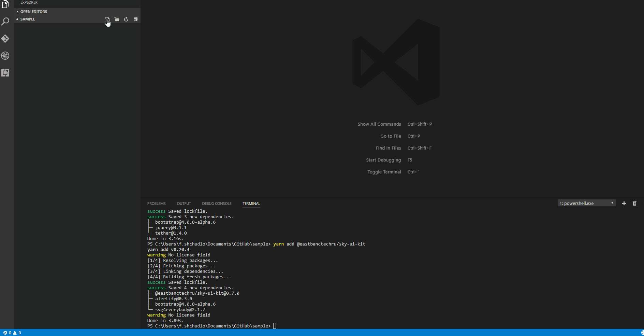Image resolution: width=644 pixels, height=336 pixels.
Task: Click the terminal prompt input cursor
Action: point(275,326)
